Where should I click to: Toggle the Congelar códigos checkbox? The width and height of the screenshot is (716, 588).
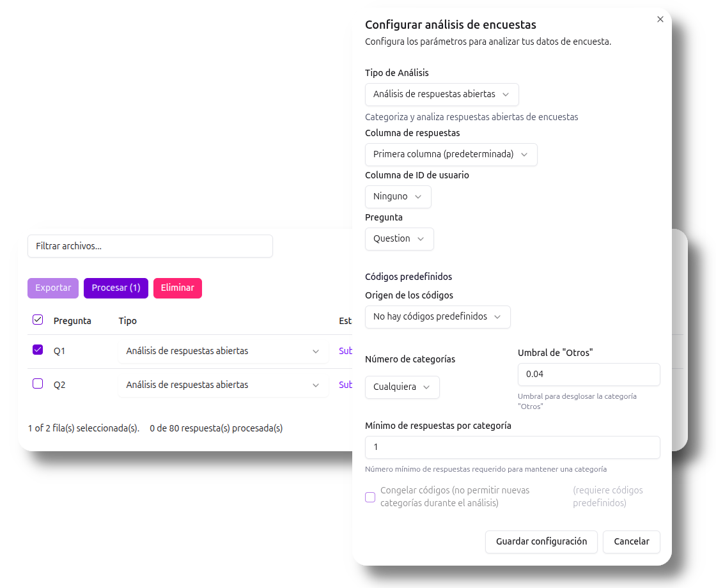coord(370,497)
